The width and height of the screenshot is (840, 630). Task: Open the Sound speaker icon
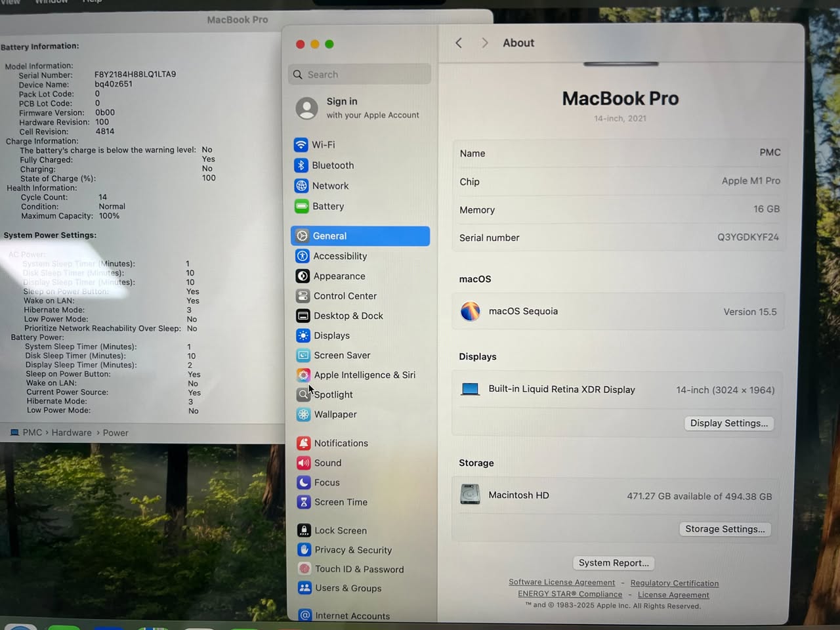[303, 463]
